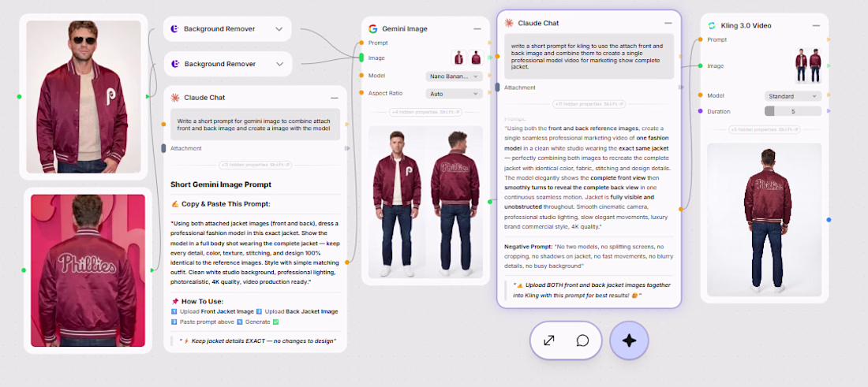This screenshot has height=387, width=868.
Task: Click the top Background Remover node icon
Action: [174, 28]
